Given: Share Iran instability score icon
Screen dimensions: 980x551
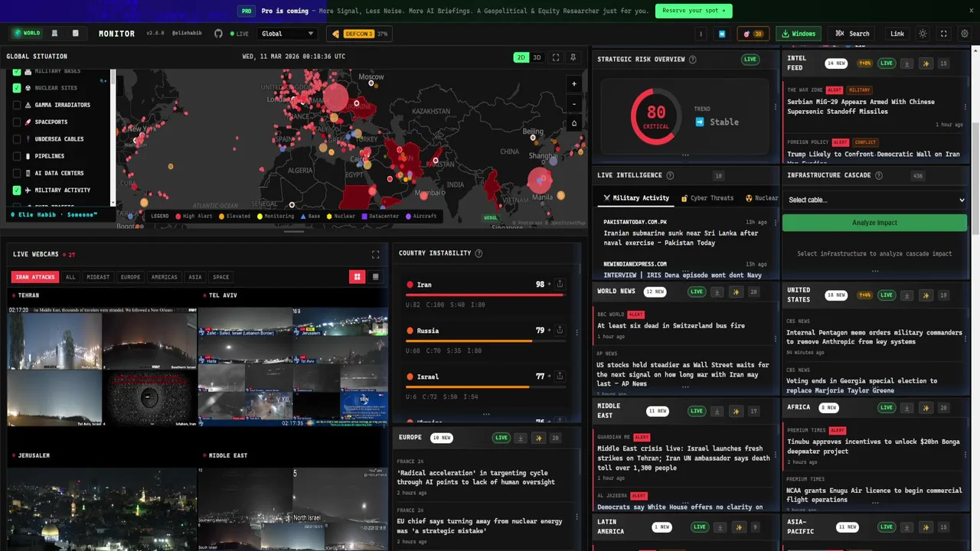Looking at the screenshot, I should tap(560, 284).
